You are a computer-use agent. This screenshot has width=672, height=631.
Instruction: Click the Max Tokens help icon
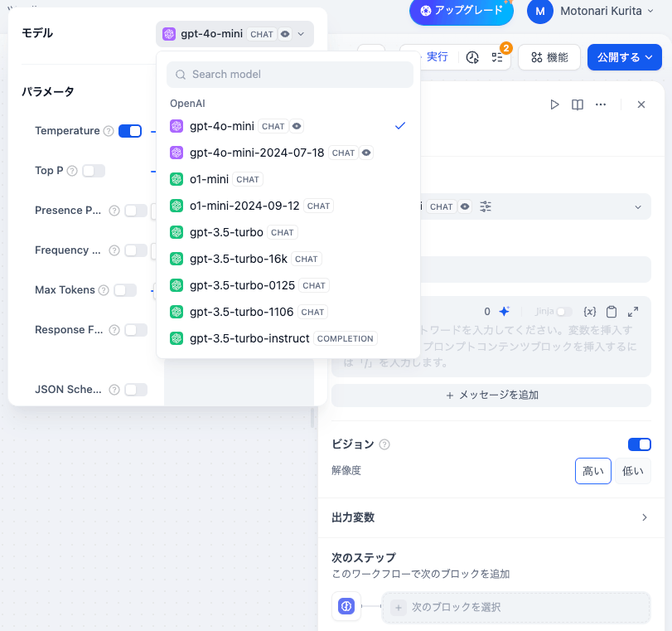104,290
